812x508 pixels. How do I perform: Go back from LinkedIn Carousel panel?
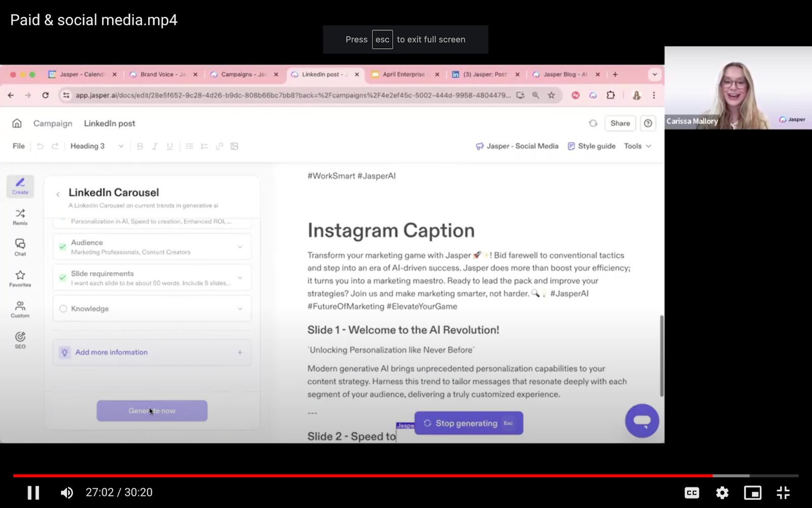(x=58, y=194)
